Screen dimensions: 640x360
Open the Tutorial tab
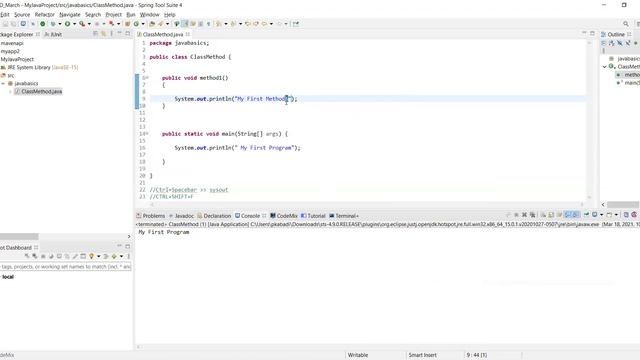pos(313,216)
